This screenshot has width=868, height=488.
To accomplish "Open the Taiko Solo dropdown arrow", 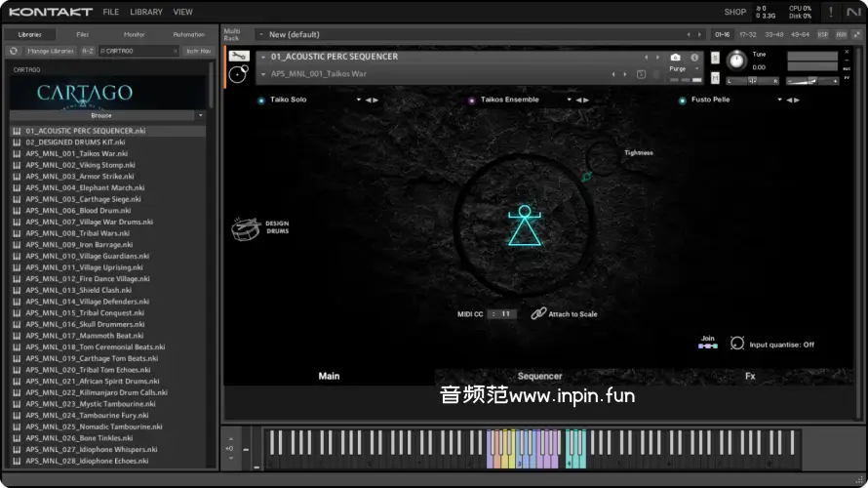I will coord(359,100).
